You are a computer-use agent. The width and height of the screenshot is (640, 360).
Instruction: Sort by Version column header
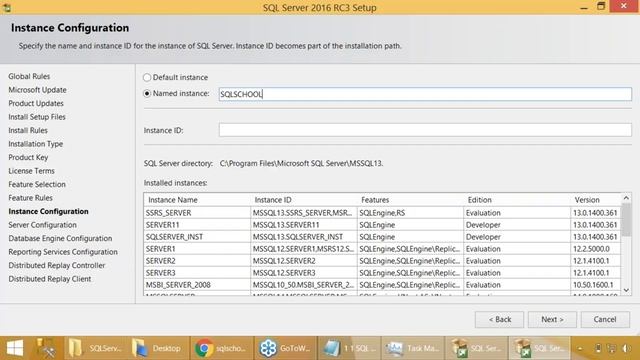tap(596, 200)
